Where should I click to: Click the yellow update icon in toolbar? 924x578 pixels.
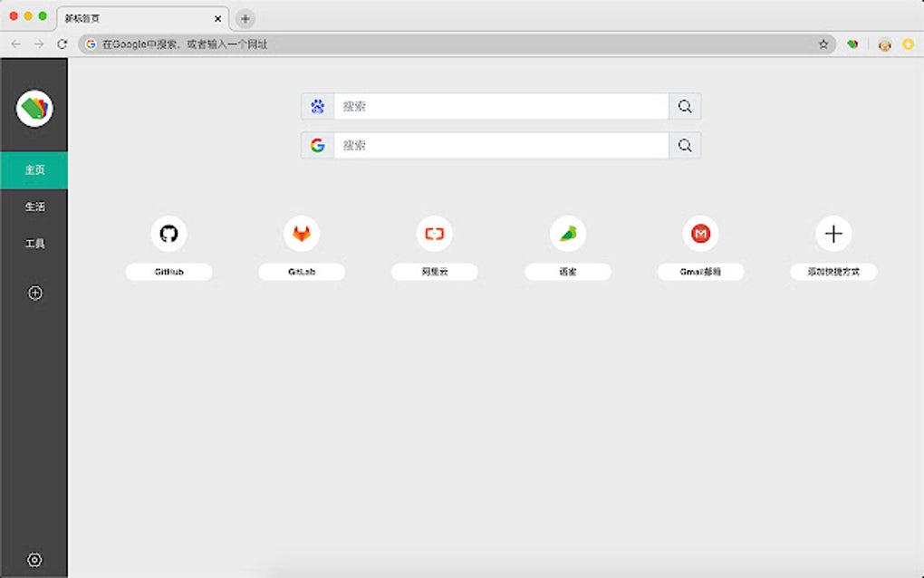[x=908, y=44]
